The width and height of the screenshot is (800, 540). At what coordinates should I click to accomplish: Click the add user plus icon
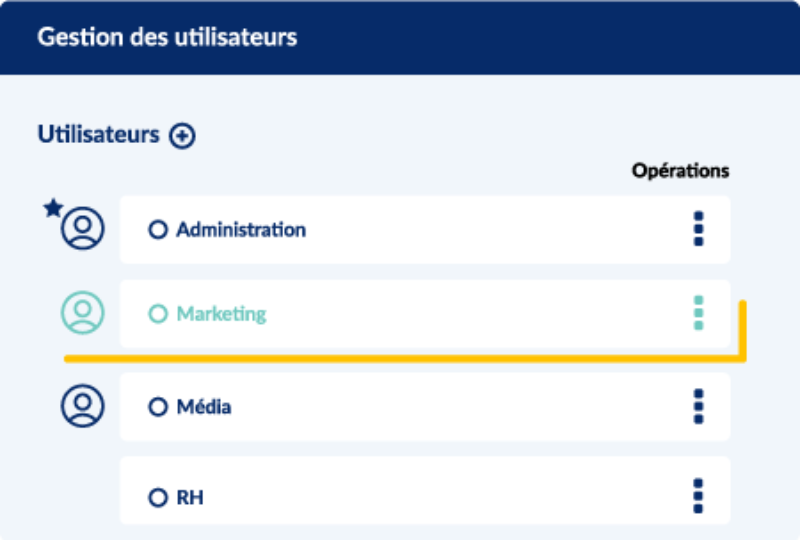click(182, 136)
